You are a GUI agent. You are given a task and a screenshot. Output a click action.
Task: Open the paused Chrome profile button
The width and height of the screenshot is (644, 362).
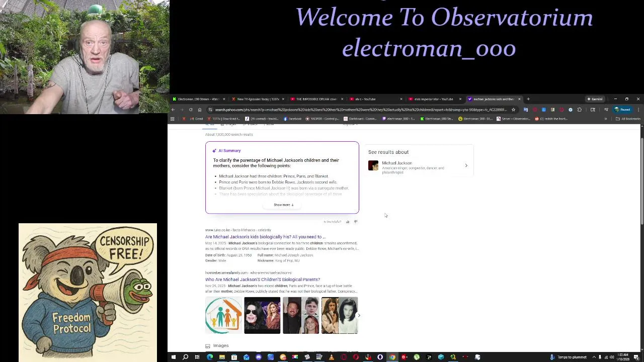[622, 110]
